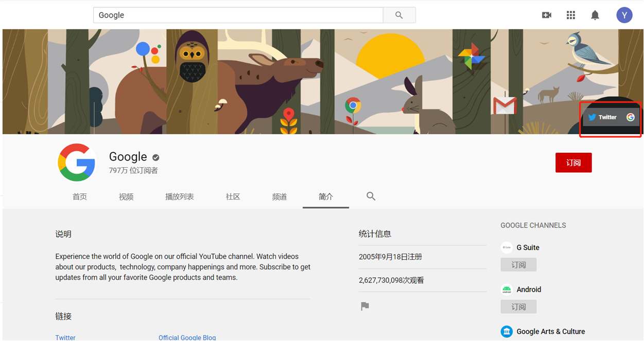Subscribe to the G Suite channel
644x341 pixels.
click(x=518, y=265)
